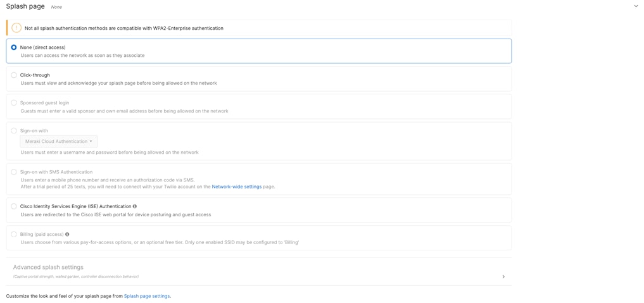Select Cisco ISE Authentication radio button

click(x=14, y=206)
